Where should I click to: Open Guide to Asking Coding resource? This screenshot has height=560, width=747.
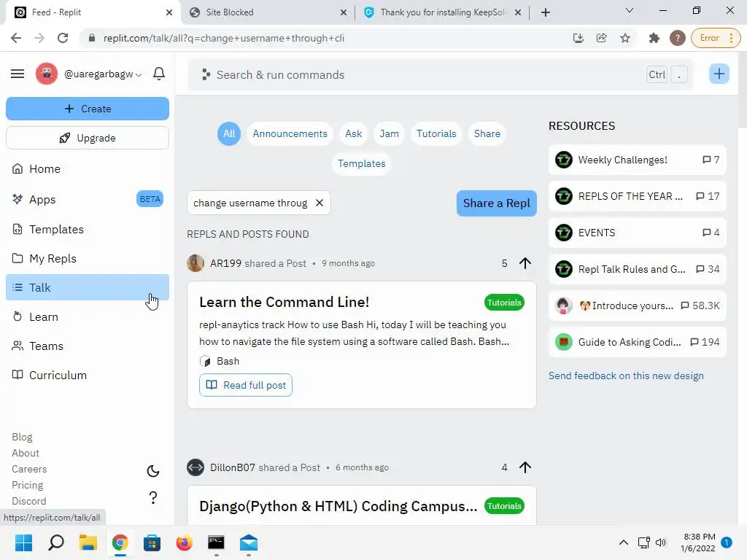coord(638,342)
